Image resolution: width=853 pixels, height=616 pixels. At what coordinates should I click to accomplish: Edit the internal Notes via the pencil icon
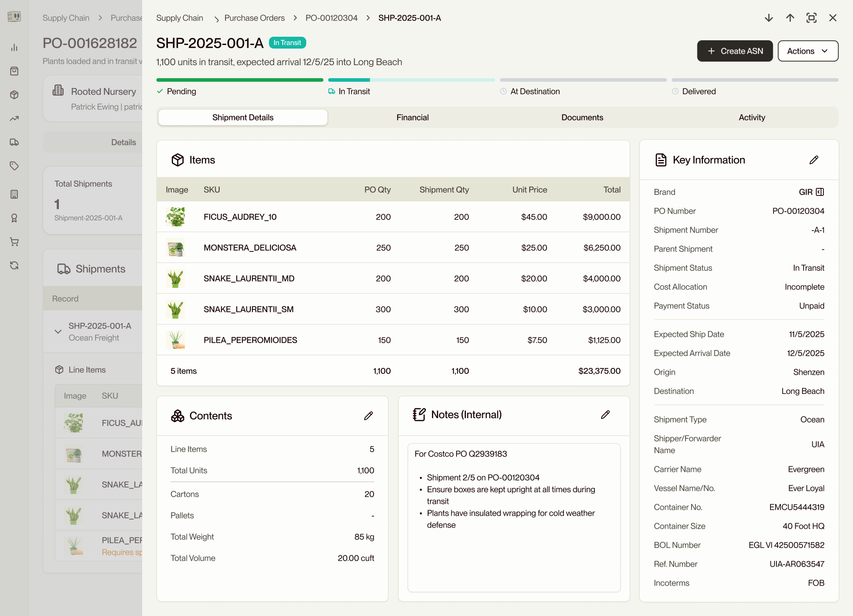tap(605, 415)
